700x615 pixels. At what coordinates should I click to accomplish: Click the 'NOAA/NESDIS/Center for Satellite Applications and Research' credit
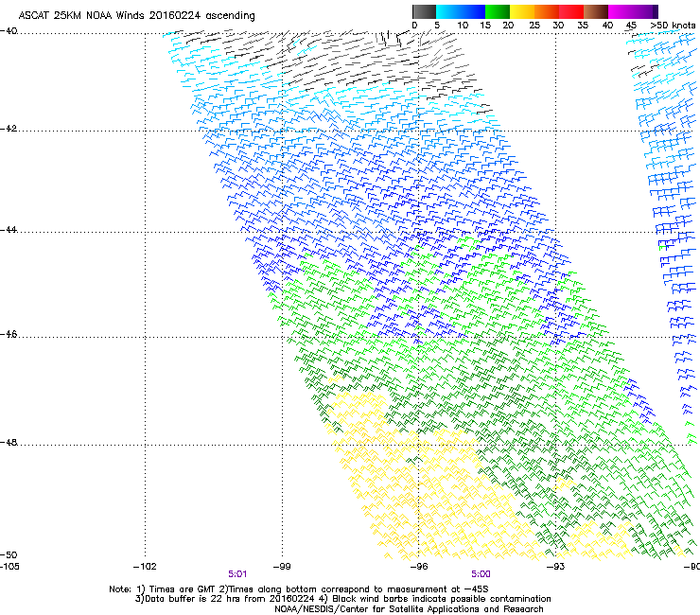409,609
